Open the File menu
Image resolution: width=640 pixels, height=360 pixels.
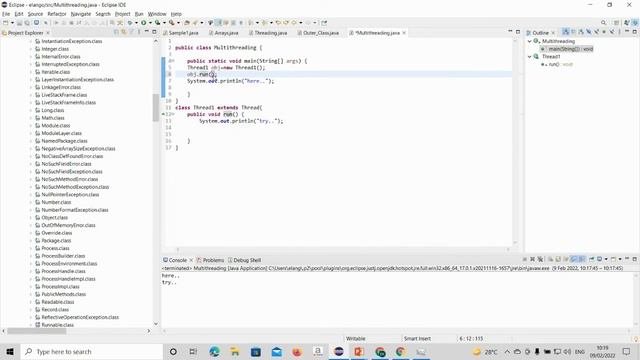coord(6,14)
